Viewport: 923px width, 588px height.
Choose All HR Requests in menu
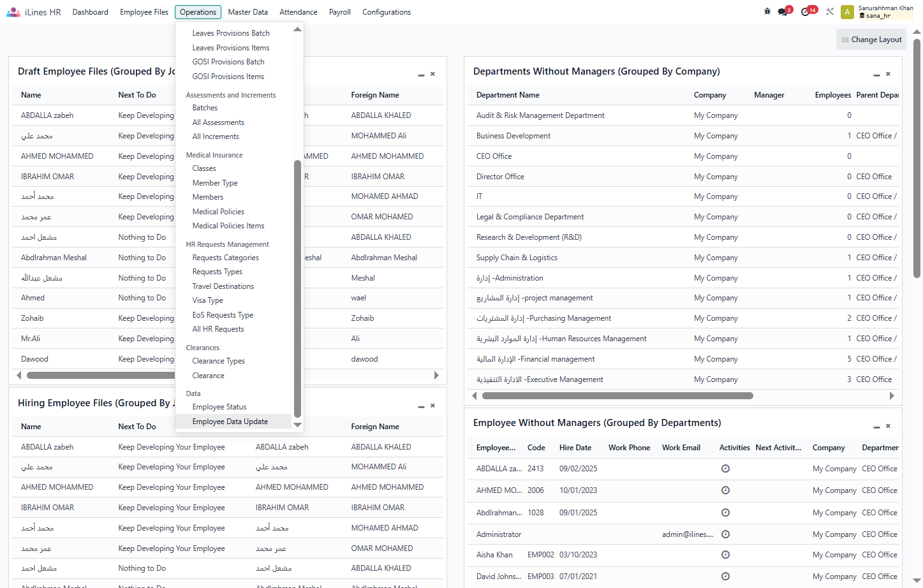[233, 329]
